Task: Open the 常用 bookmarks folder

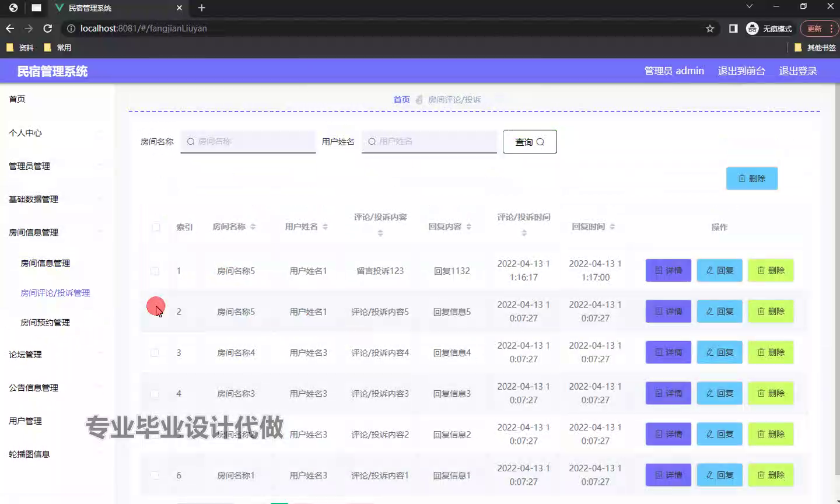Action: click(x=58, y=48)
